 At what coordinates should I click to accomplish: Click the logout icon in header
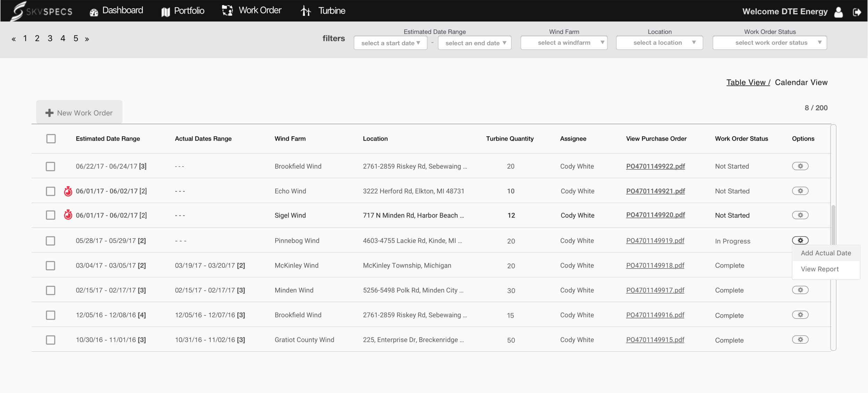point(857,12)
